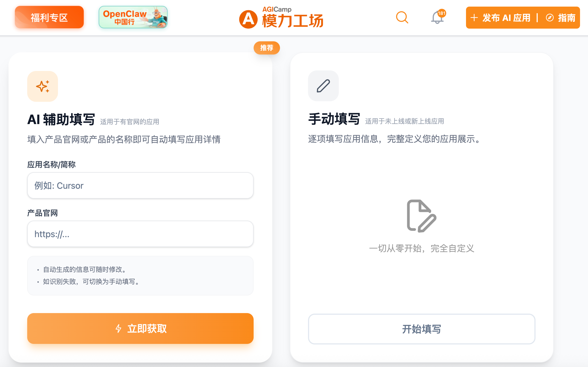Focus the 应用名称/简称 input field
588x367 pixels.
[x=140, y=186]
